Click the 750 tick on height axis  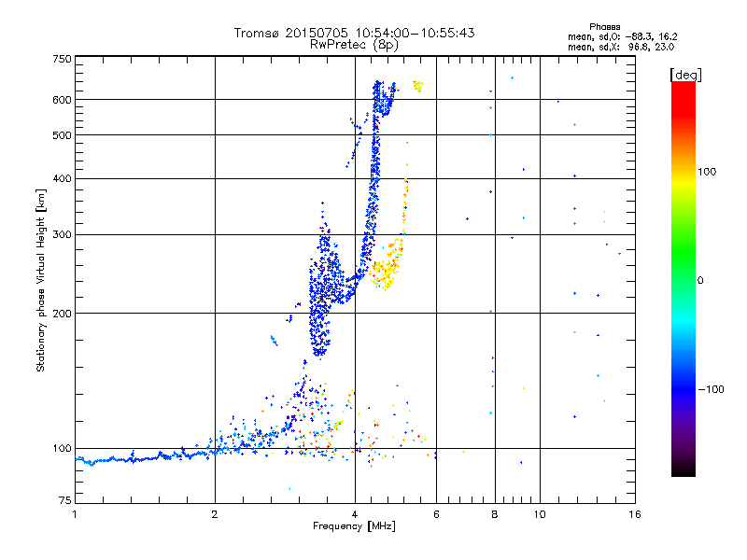coord(62,60)
